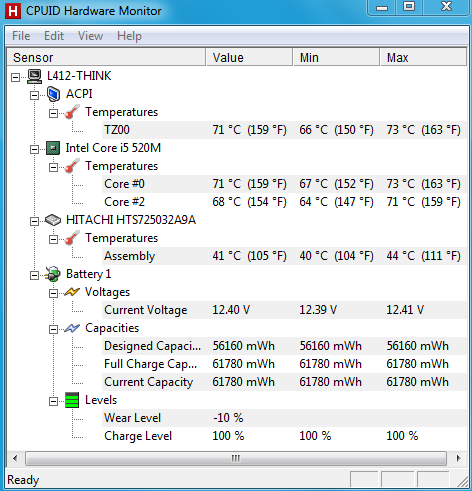Collapse the Intel Core i5 520M node
Screen dimensions: 472x491
[x=34, y=150]
